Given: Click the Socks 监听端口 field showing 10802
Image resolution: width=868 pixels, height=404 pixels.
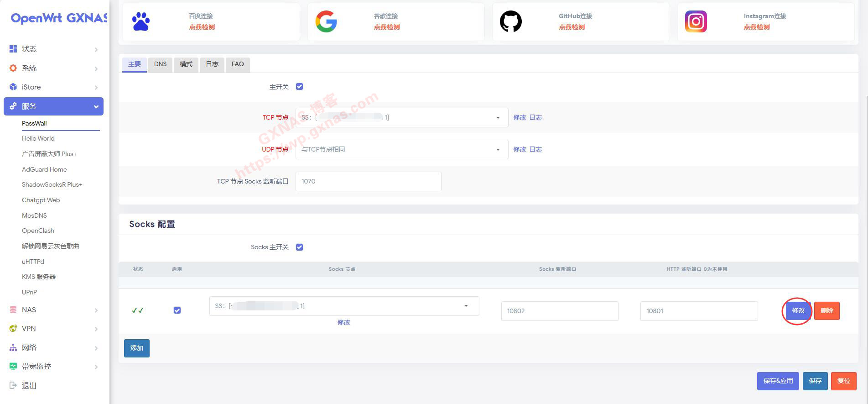Looking at the screenshot, I should (559, 311).
